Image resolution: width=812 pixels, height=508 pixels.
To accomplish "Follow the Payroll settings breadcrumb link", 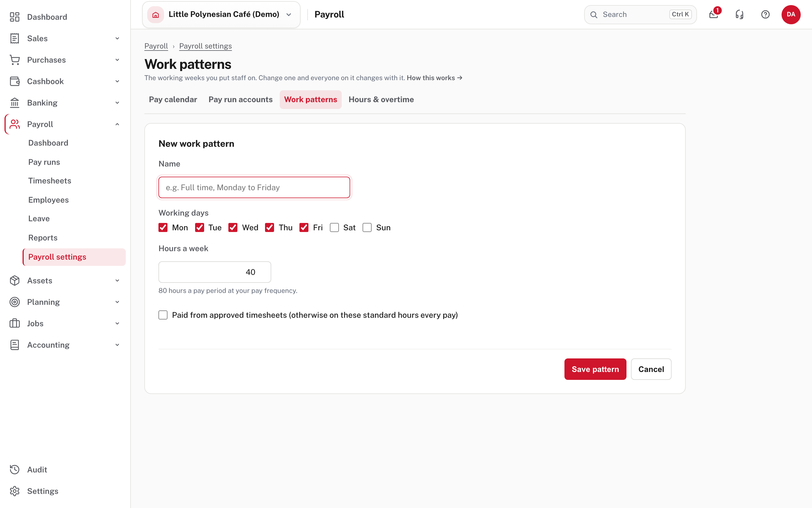I will click(x=205, y=46).
